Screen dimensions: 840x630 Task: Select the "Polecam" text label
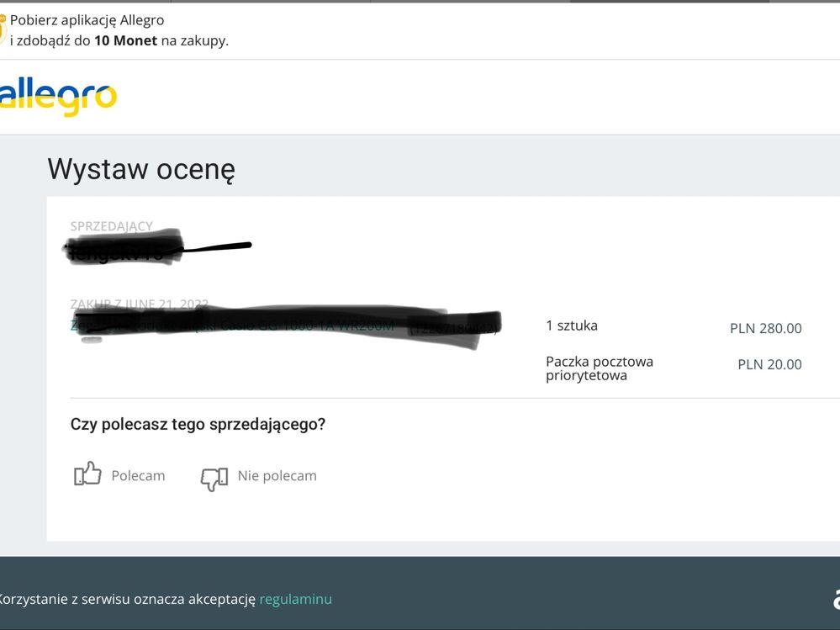click(x=138, y=476)
